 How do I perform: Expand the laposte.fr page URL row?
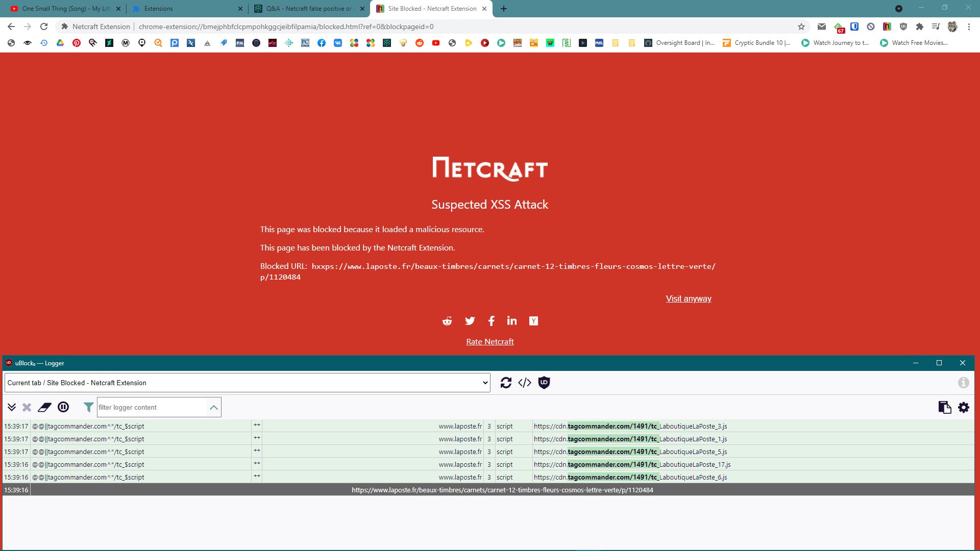click(502, 490)
